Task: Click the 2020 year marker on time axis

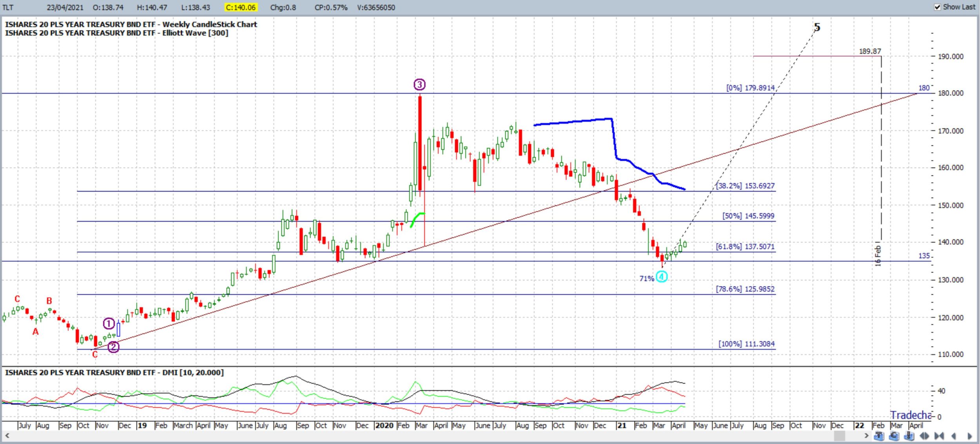Action: 384,426
